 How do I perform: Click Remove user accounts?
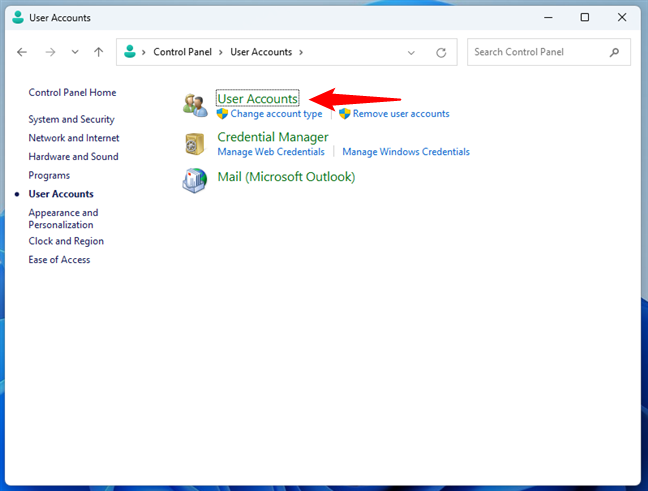(x=401, y=114)
